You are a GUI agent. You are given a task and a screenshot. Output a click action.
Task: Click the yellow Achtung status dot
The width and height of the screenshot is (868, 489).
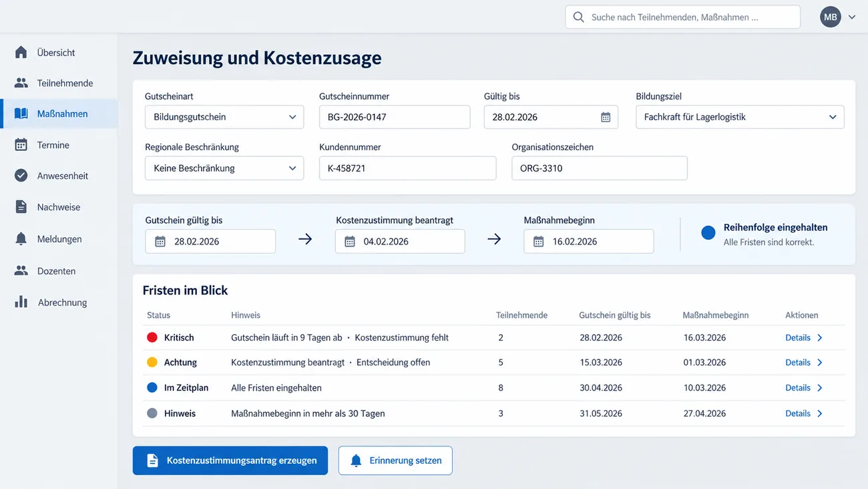click(x=152, y=362)
